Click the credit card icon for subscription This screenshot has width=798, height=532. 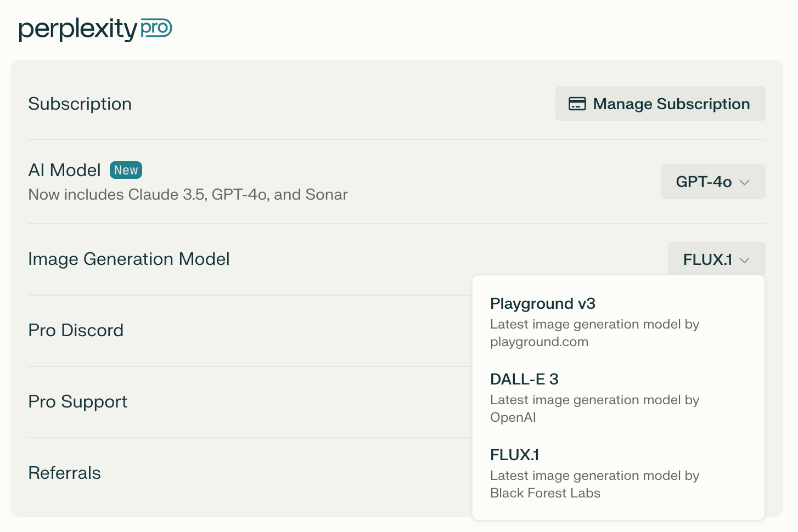(x=577, y=104)
